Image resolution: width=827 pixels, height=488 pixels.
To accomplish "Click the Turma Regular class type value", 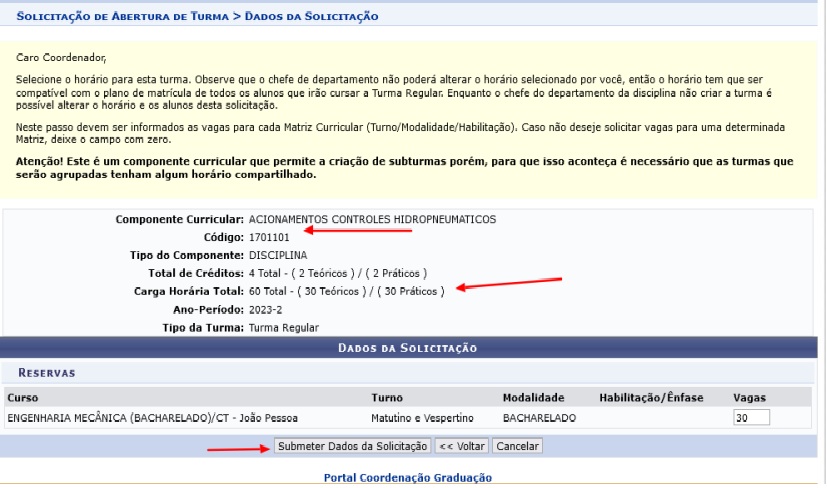I will [x=284, y=328].
